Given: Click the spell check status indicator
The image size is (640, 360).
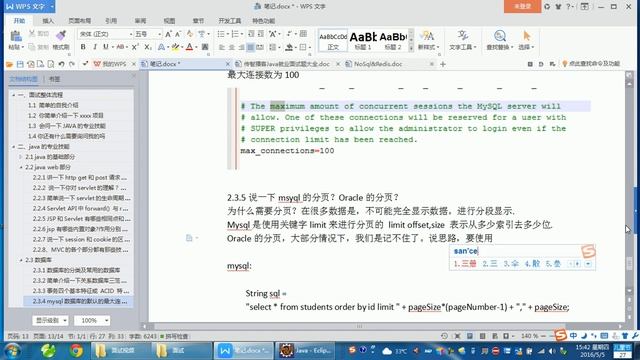Looking at the screenshot, I should point(174,336).
